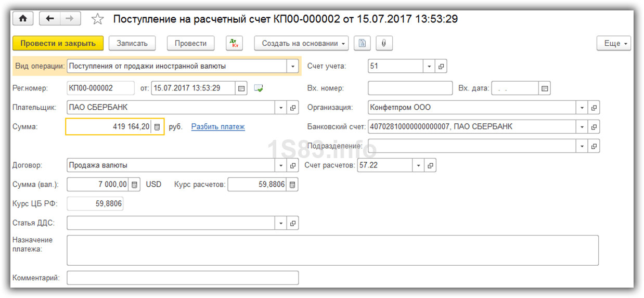Open the Еще menu
Viewport: 644px width, 298px height.
613,43
